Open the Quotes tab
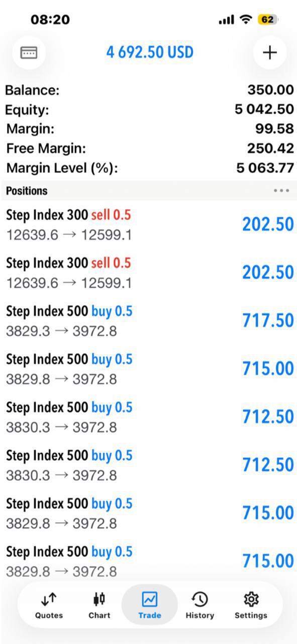This screenshot has height=644, width=297. tap(49, 605)
